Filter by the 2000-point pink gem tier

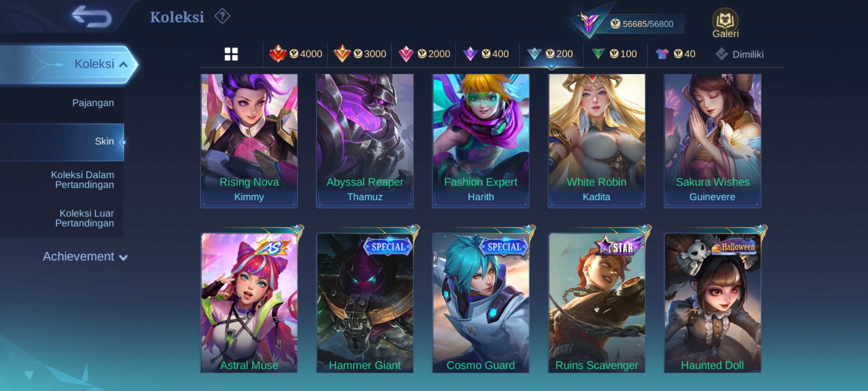point(424,54)
